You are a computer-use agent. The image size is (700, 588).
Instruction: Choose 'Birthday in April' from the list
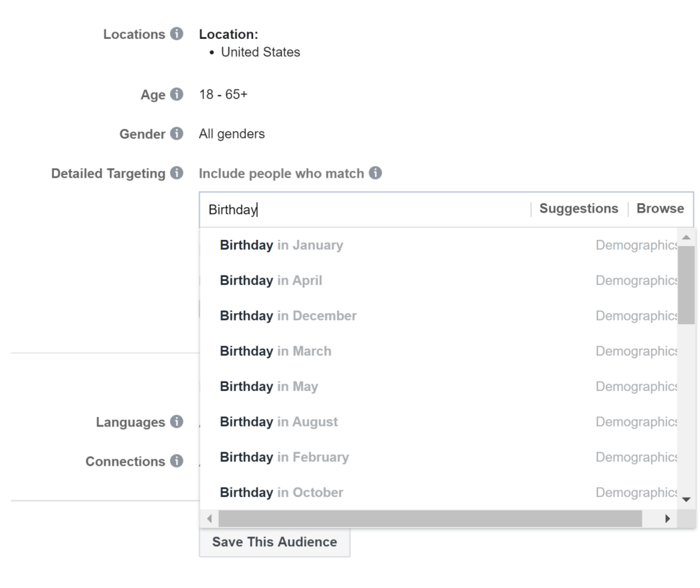click(271, 280)
